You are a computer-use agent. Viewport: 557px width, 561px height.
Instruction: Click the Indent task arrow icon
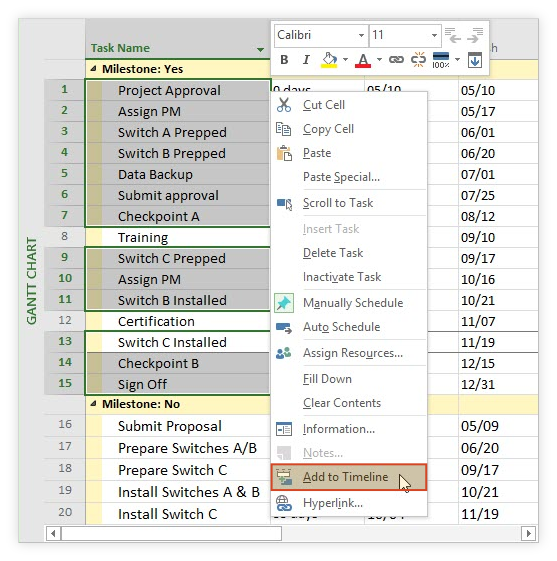tap(475, 35)
